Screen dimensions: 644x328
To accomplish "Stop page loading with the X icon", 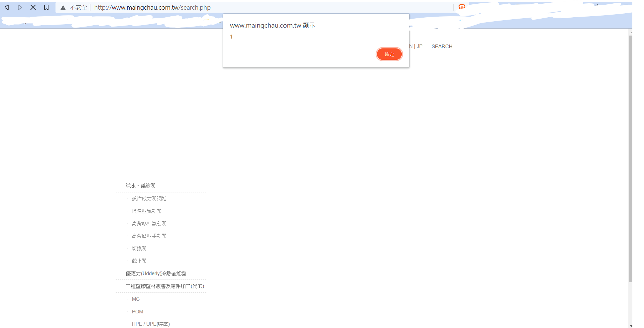I will pyautogui.click(x=33, y=7).
